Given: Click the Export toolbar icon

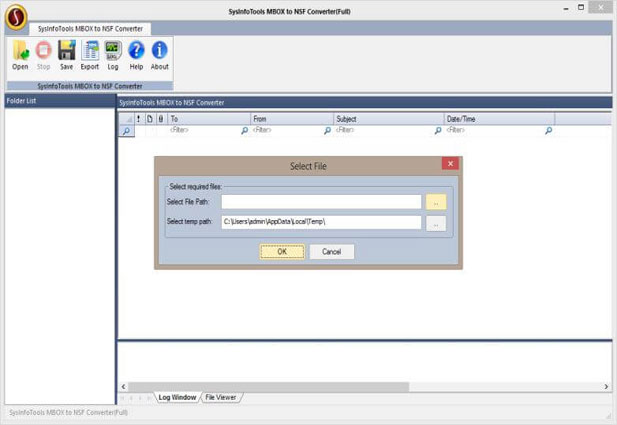Looking at the screenshot, I should 90,55.
